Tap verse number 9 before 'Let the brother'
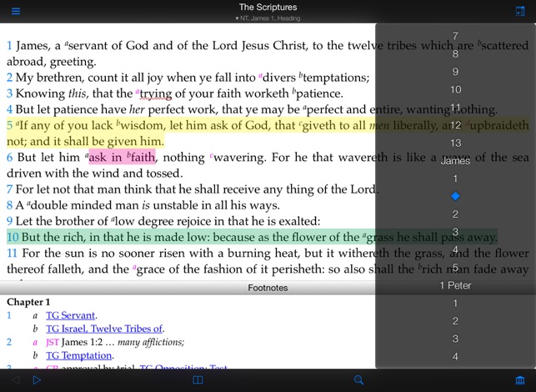 coord(9,221)
